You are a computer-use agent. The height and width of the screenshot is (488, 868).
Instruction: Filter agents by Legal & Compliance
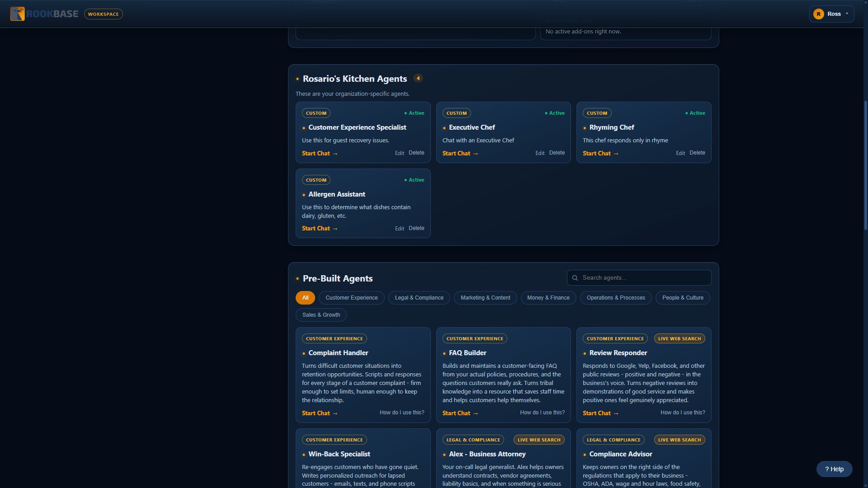click(x=419, y=298)
